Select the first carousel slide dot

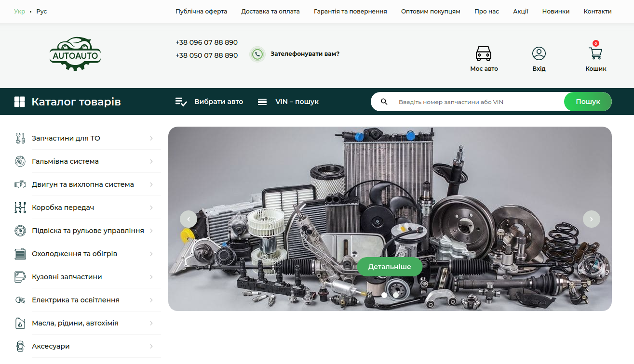[384, 295]
